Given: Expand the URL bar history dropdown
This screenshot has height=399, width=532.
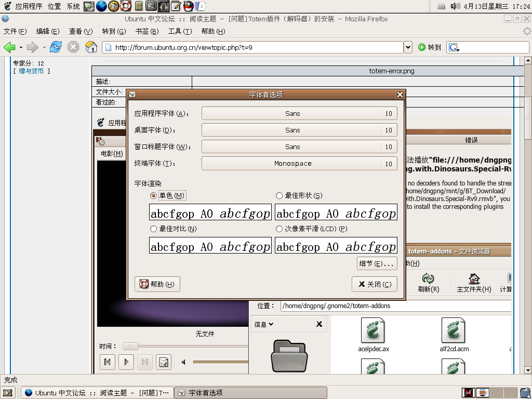Looking at the screenshot, I should point(408,47).
